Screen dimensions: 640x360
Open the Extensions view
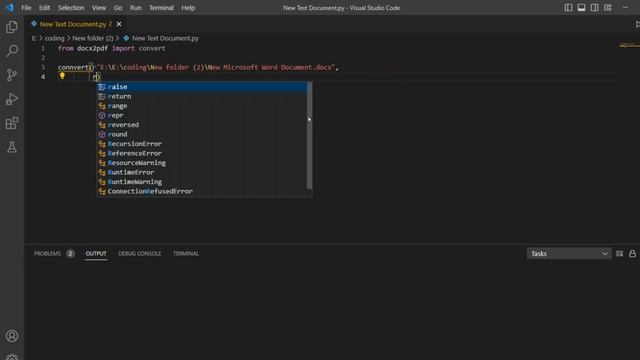pyautogui.click(x=12, y=123)
